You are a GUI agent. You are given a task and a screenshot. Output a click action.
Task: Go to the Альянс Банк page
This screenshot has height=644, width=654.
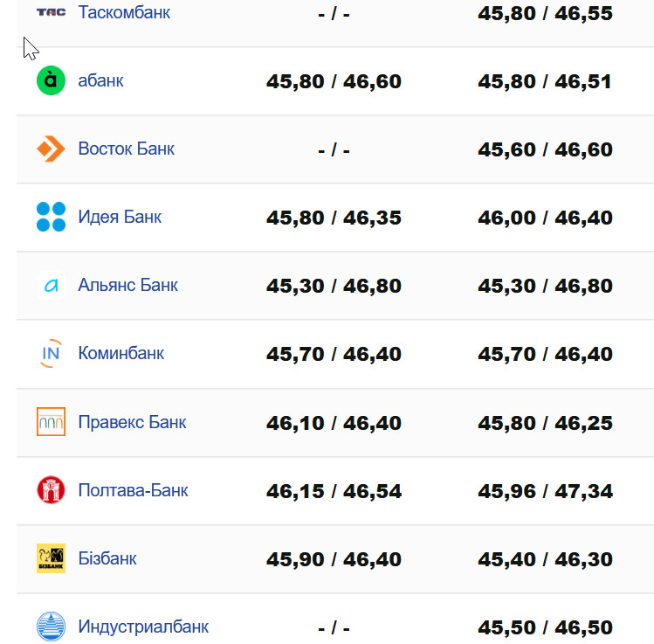click(127, 285)
